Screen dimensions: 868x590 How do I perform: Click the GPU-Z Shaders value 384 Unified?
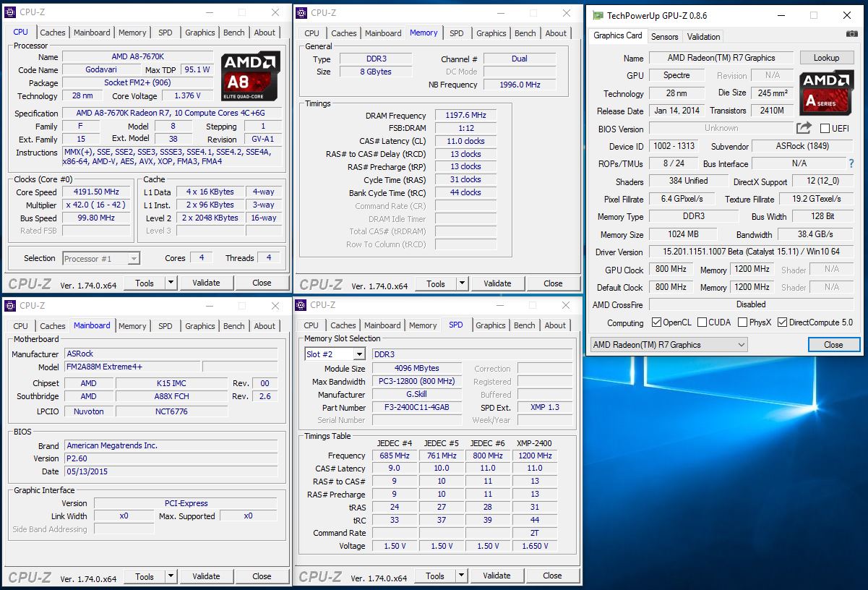[x=687, y=181]
